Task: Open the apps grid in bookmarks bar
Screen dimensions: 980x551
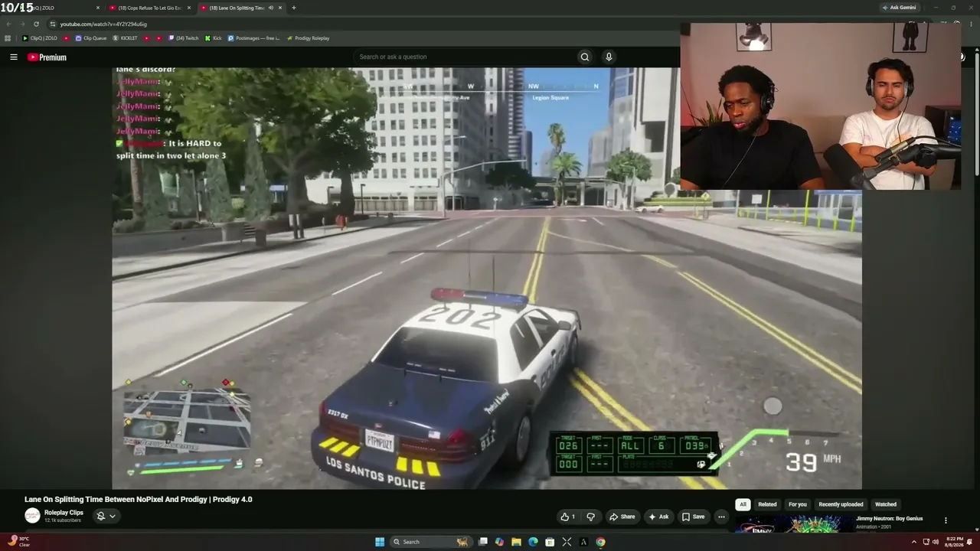Action: pyautogui.click(x=8, y=38)
